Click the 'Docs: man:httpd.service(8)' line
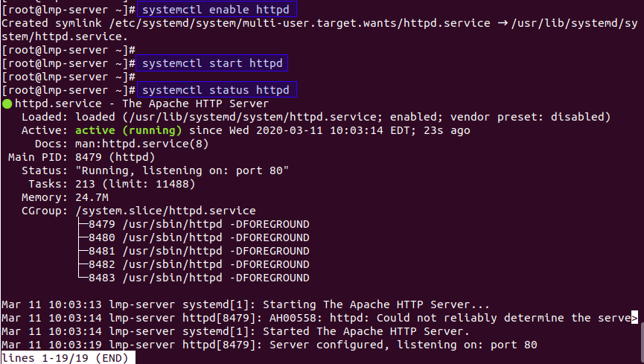The width and height of the screenshot is (644, 364). click(121, 144)
